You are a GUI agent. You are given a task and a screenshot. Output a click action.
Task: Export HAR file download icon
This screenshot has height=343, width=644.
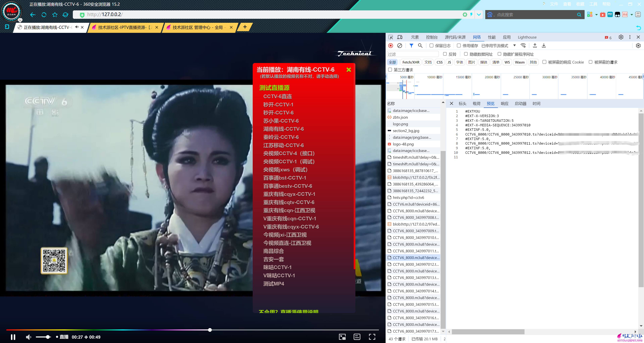point(544,46)
